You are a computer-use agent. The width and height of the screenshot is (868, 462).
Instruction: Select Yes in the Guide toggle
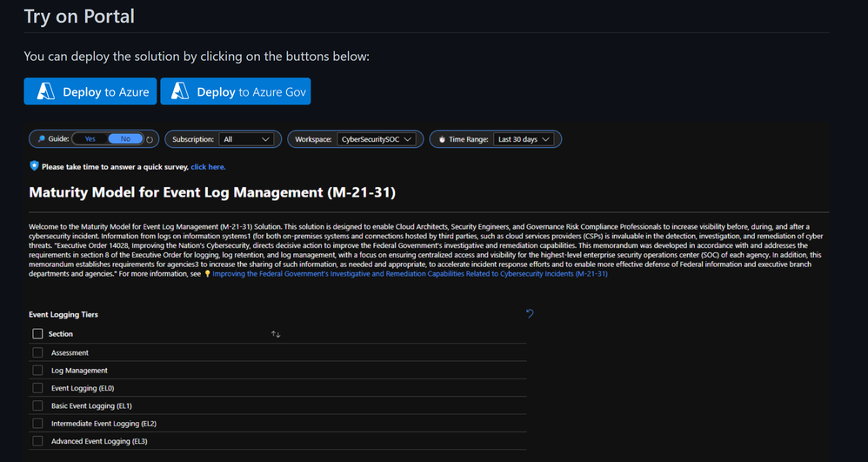click(x=90, y=139)
